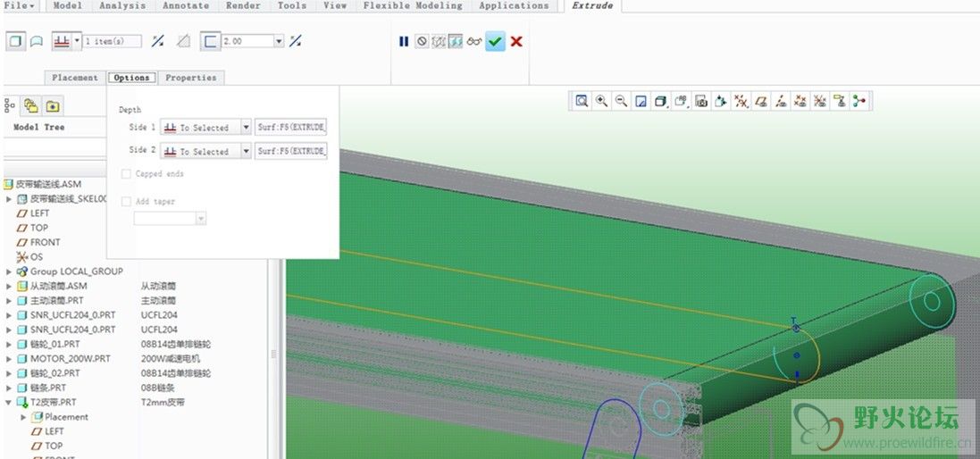Click the 1 item(s) reference collector
The width and height of the screenshot is (980, 459).
coord(112,41)
